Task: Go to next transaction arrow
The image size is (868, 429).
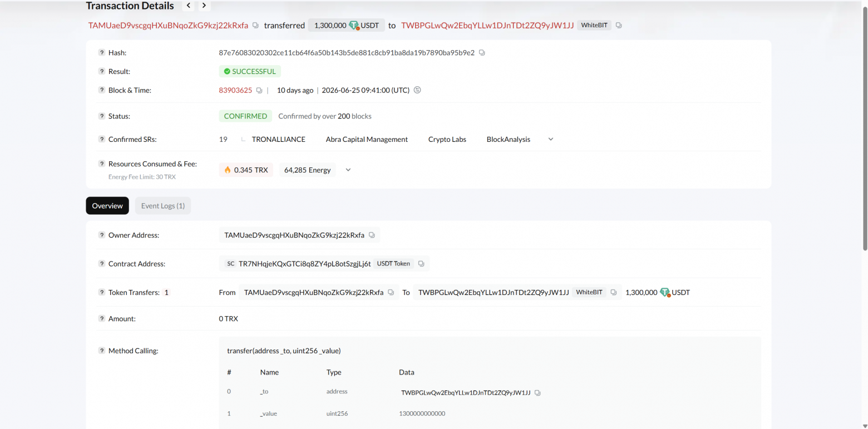Action: (204, 6)
